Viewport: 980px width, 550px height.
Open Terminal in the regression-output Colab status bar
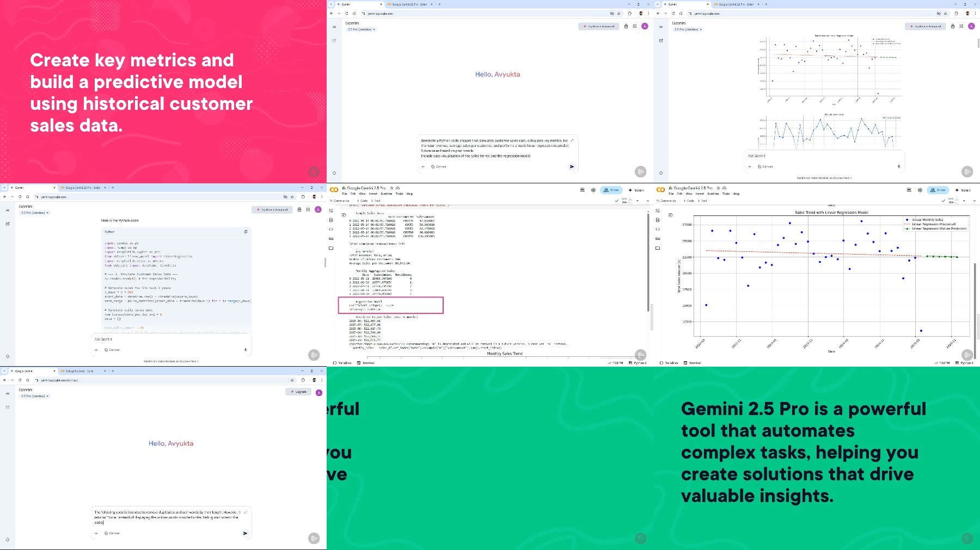366,362
